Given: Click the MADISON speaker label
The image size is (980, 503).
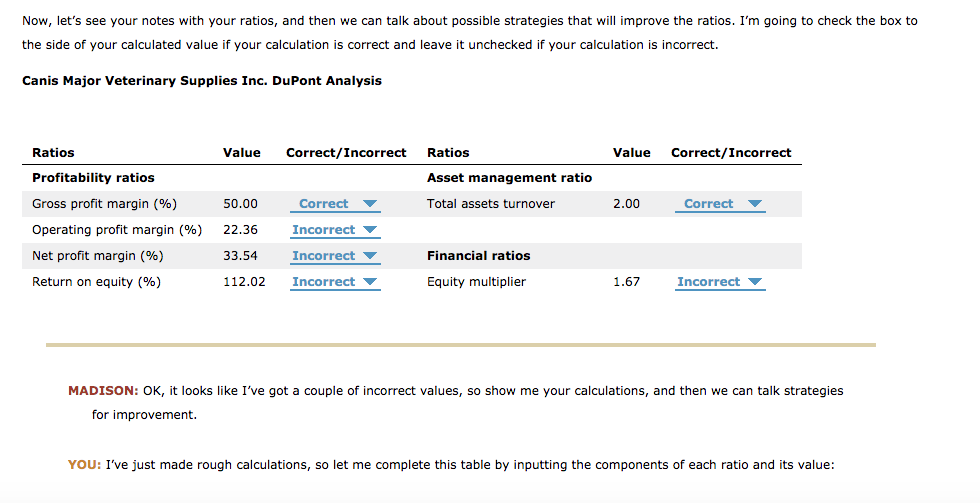Looking at the screenshot, I should 103,391.
